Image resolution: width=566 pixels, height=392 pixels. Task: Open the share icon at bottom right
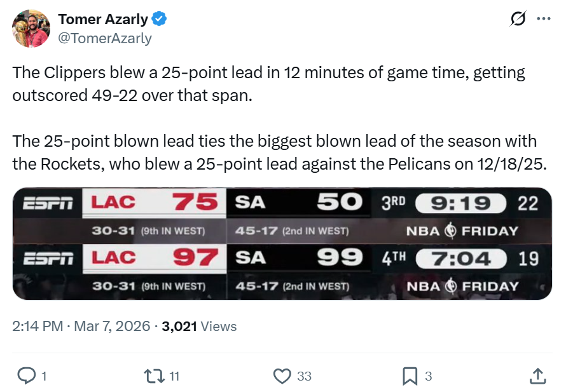click(x=537, y=376)
